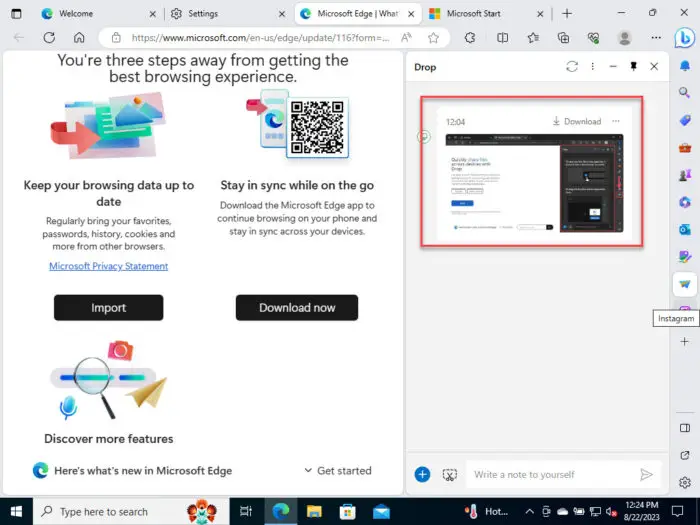Viewport: 700px width, 525px height.
Task: Open link in new window sidebar icon
Action: [x=684, y=455]
